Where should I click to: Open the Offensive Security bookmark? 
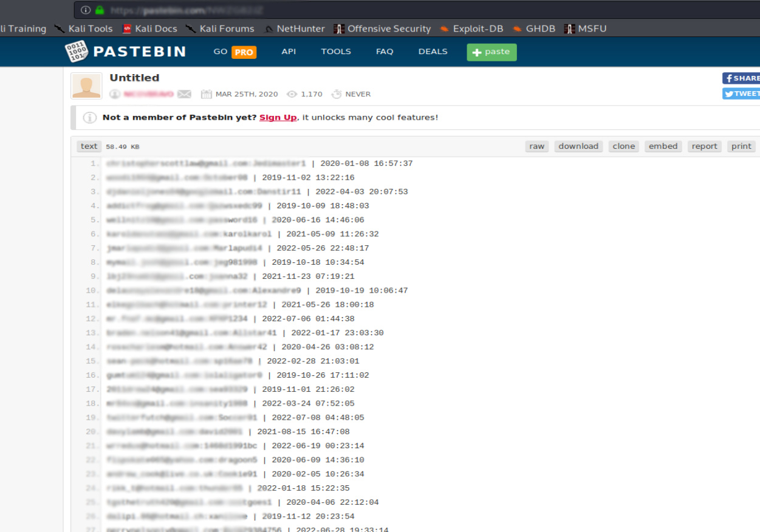click(382, 29)
